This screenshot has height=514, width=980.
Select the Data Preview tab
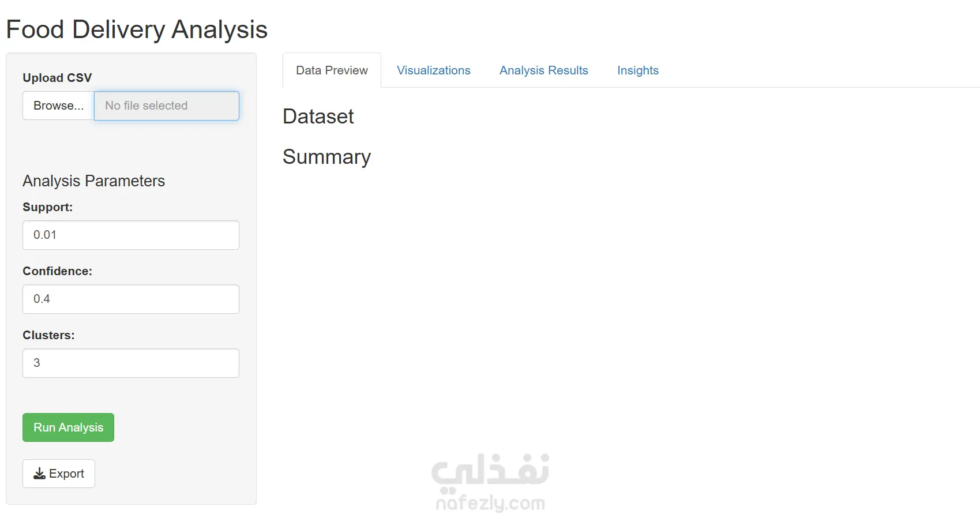point(332,70)
